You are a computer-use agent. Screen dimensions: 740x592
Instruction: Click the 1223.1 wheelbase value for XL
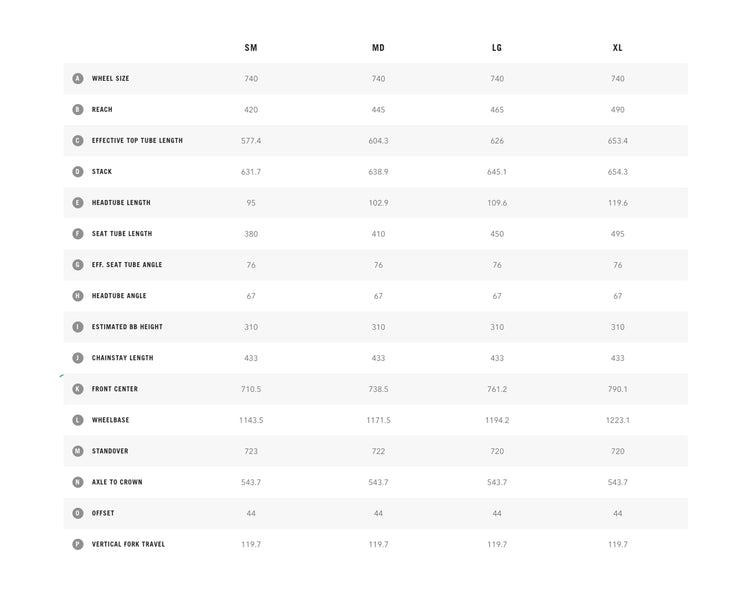pos(618,420)
